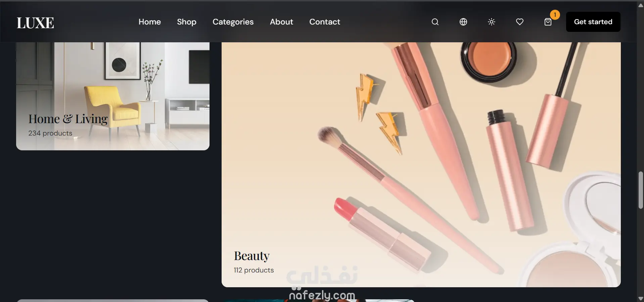Go to the Home menu item
644x302 pixels.
(x=150, y=22)
